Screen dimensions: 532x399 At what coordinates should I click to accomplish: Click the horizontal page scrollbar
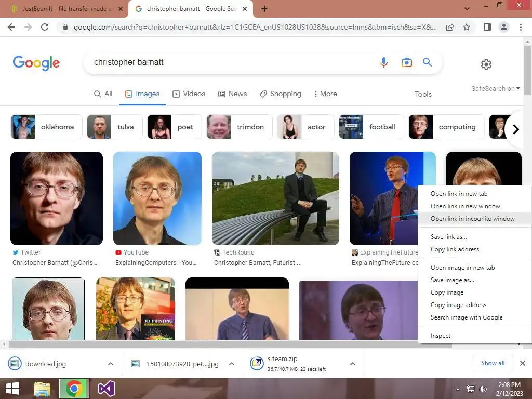[x=230, y=344]
